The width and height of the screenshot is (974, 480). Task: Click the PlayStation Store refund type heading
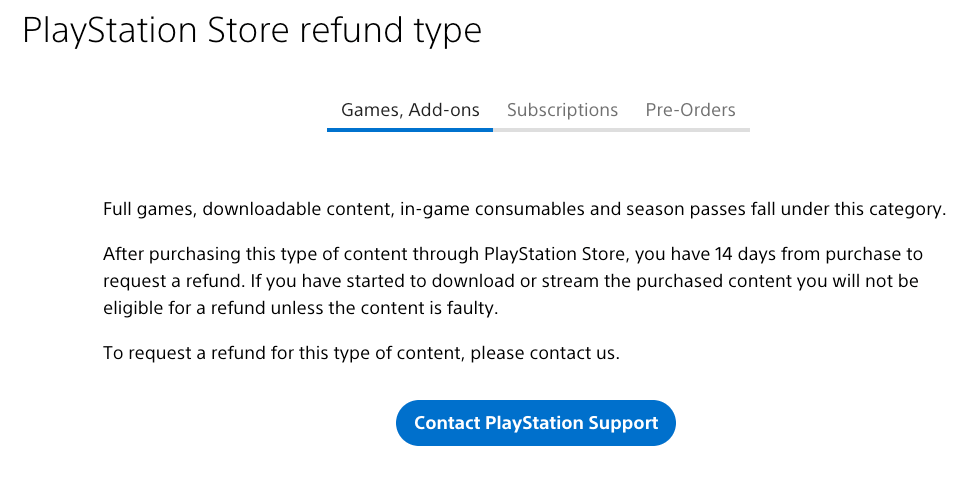252,31
